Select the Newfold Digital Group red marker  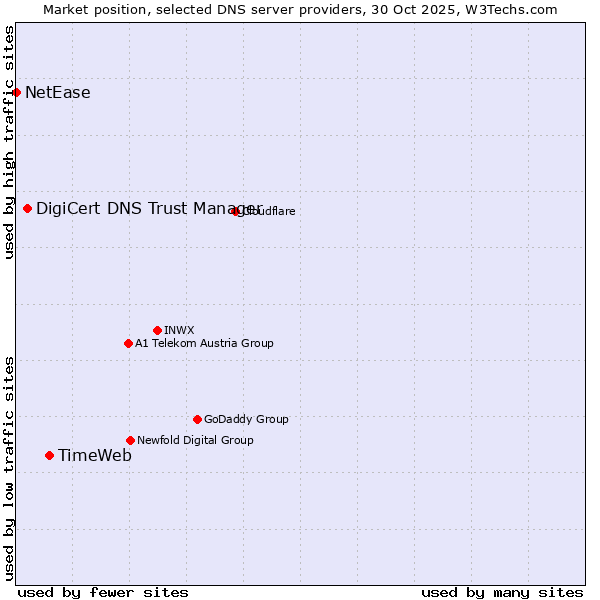point(130,441)
